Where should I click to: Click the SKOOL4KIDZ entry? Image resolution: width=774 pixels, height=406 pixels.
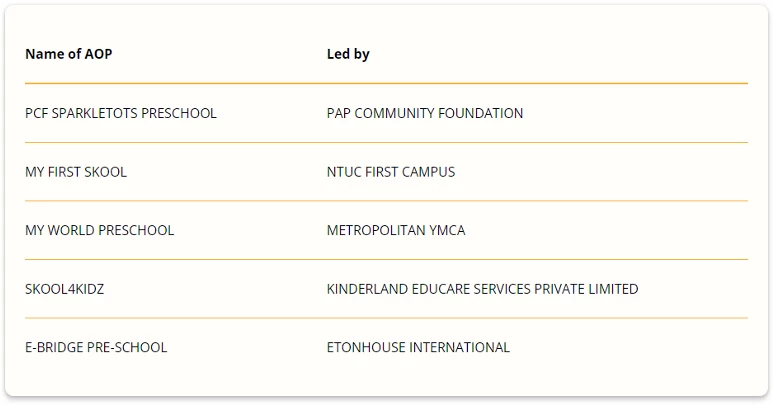point(65,289)
